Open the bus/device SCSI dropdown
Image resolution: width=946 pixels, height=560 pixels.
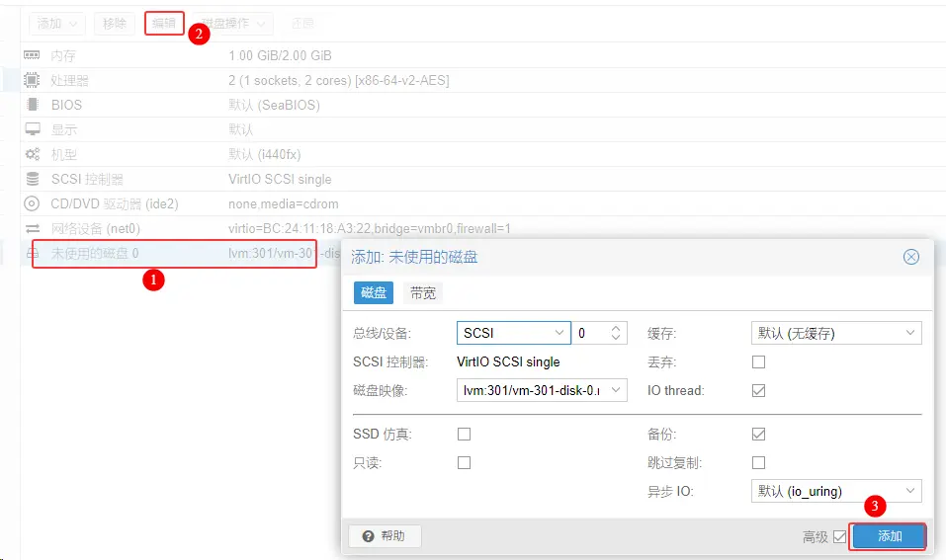point(514,334)
